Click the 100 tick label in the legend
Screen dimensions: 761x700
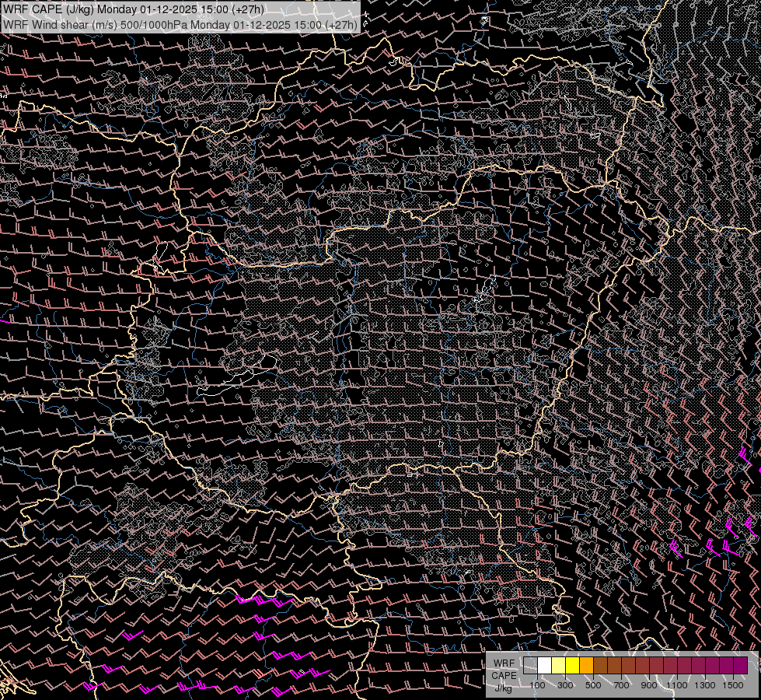537,685
